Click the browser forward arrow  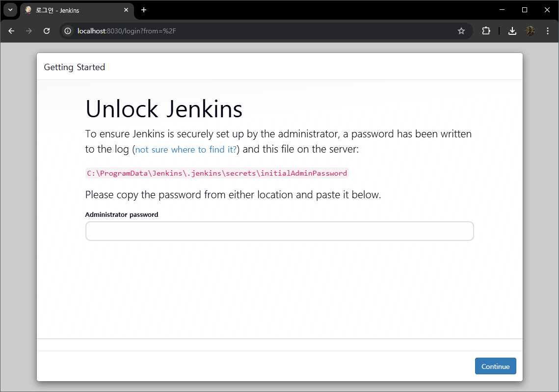[29, 31]
